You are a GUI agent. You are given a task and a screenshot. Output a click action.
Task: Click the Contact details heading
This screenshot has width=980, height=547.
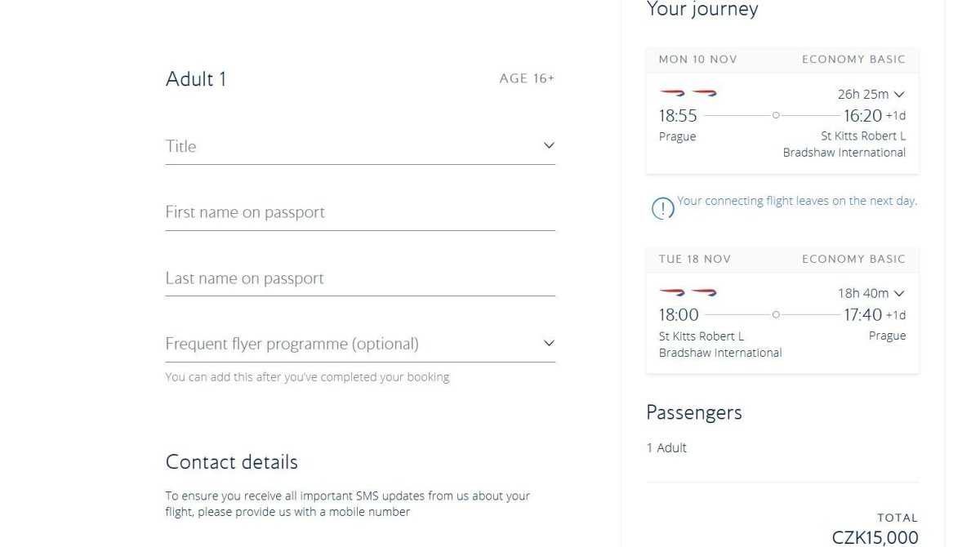(231, 462)
